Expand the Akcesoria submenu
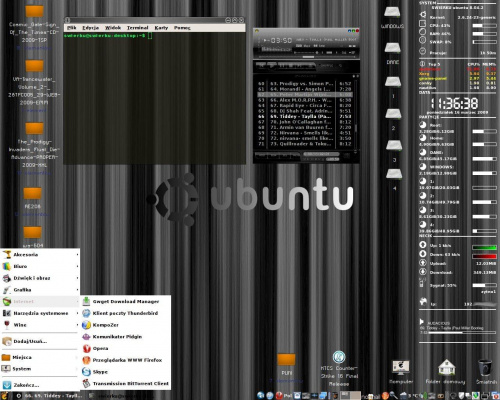The image size is (500, 400). 40,255
